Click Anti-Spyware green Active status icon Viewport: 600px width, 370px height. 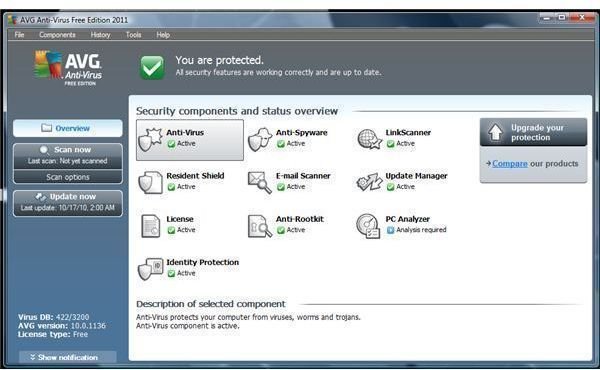(281, 144)
